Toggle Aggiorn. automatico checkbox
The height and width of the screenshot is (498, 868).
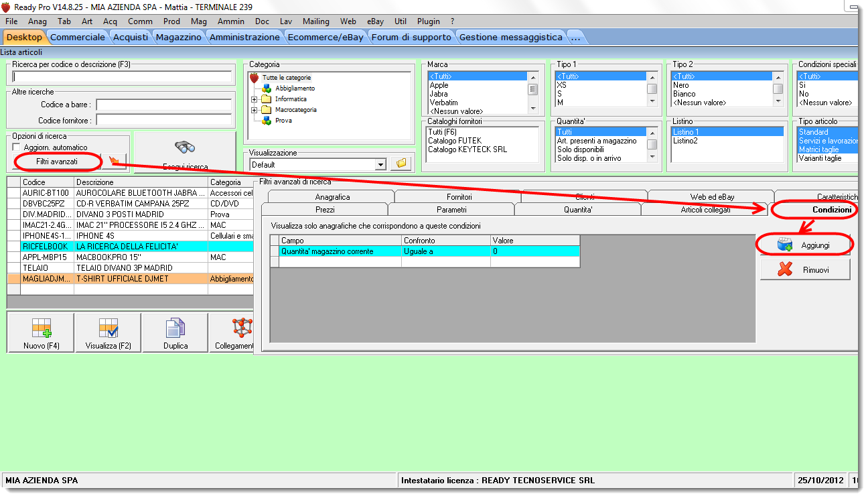(x=17, y=147)
